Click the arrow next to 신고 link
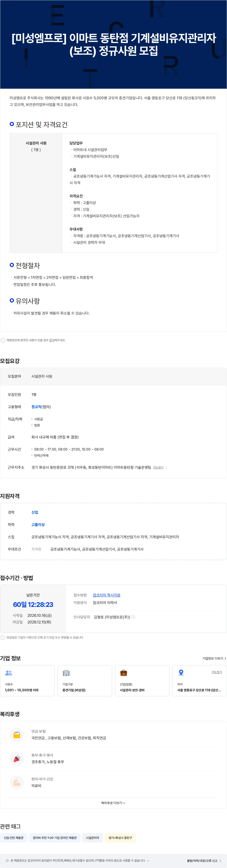227x868 pixels. pos(220,861)
